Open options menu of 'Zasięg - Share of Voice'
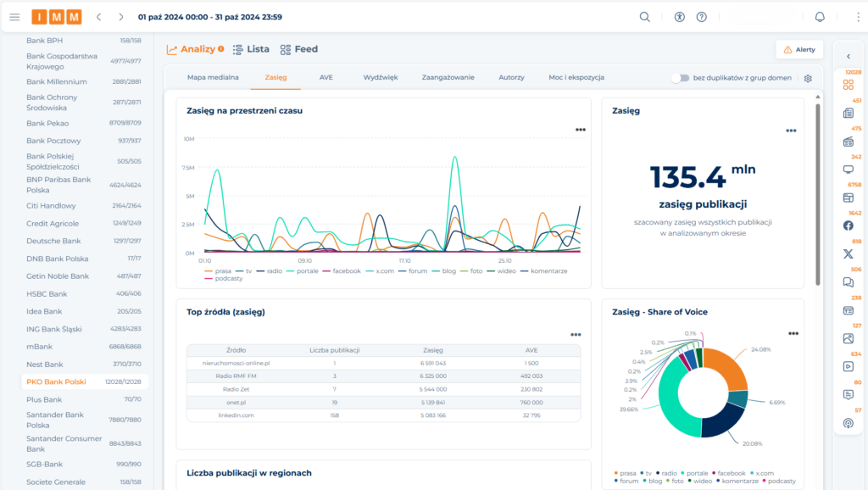 pyautogui.click(x=793, y=333)
